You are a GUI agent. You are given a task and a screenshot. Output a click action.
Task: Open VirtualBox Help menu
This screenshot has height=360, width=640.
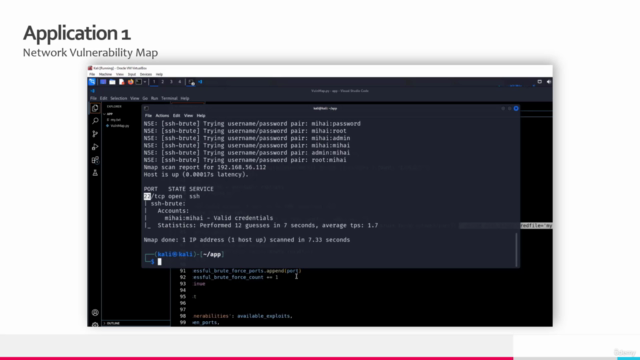pos(159,74)
